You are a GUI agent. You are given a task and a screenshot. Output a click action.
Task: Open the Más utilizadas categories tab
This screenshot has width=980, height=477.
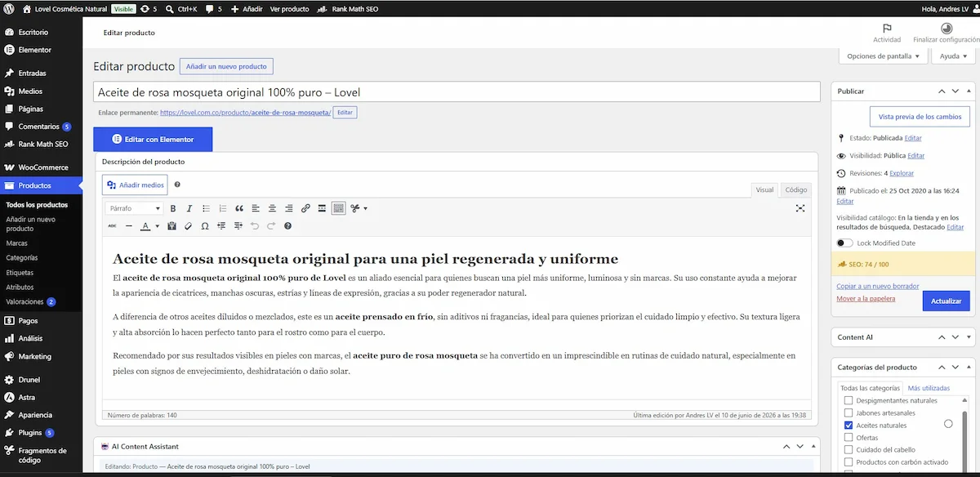(x=929, y=388)
